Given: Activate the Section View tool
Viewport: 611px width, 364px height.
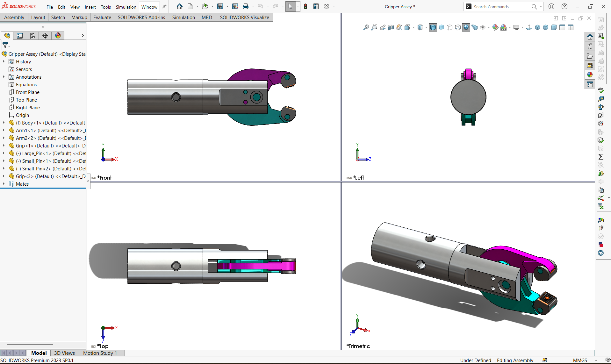Looking at the screenshot, I should [x=391, y=27].
